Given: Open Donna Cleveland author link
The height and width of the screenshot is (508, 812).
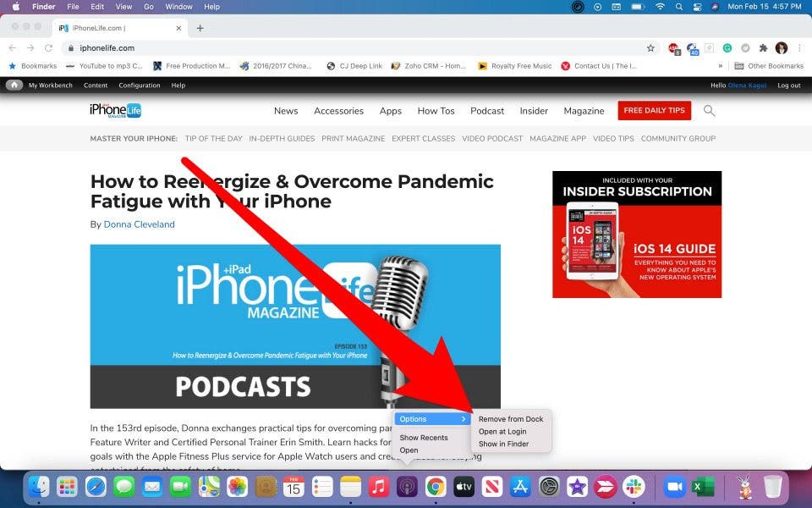Looking at the screenshot, I should click(x=139, y=224).
